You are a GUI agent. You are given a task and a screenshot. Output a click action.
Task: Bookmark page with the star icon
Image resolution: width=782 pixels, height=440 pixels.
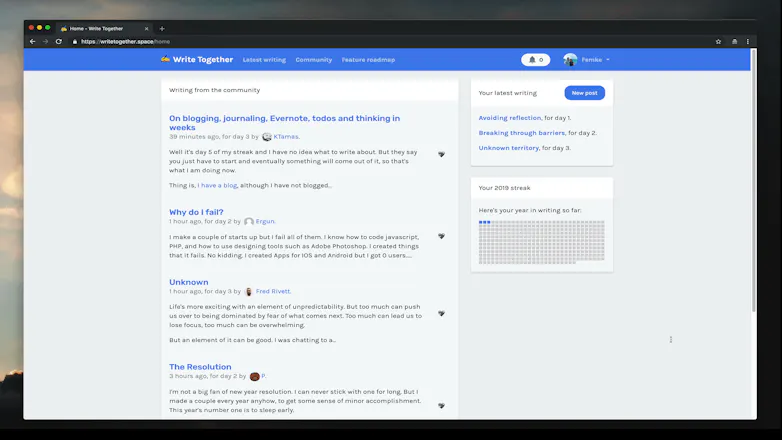click(x=718, y=41)
